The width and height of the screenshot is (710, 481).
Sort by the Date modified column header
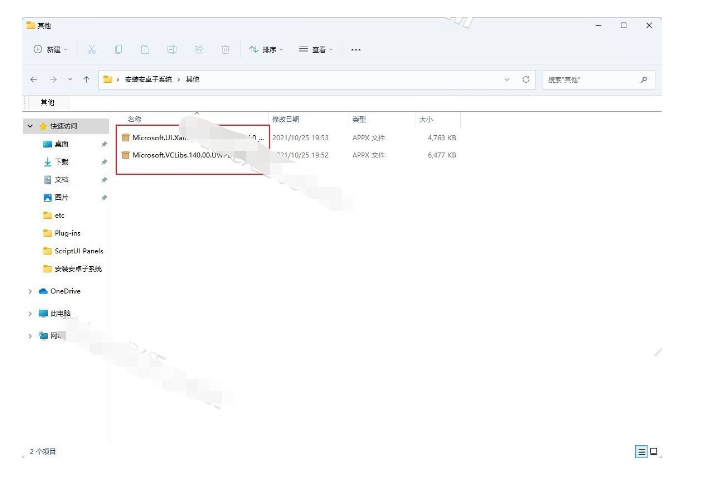(286, 119)
